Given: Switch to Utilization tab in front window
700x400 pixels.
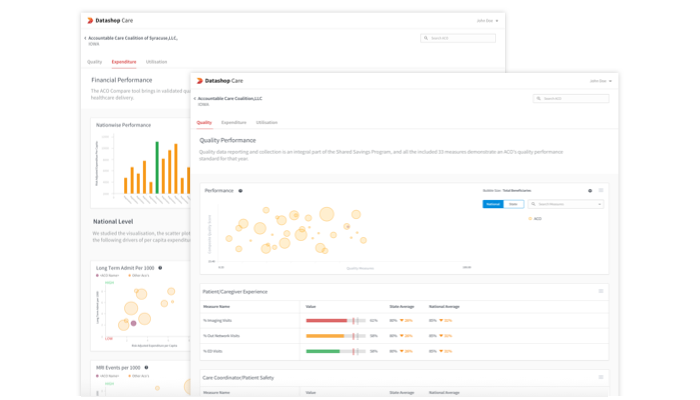Looking at the screenshot, I should 267,122.
